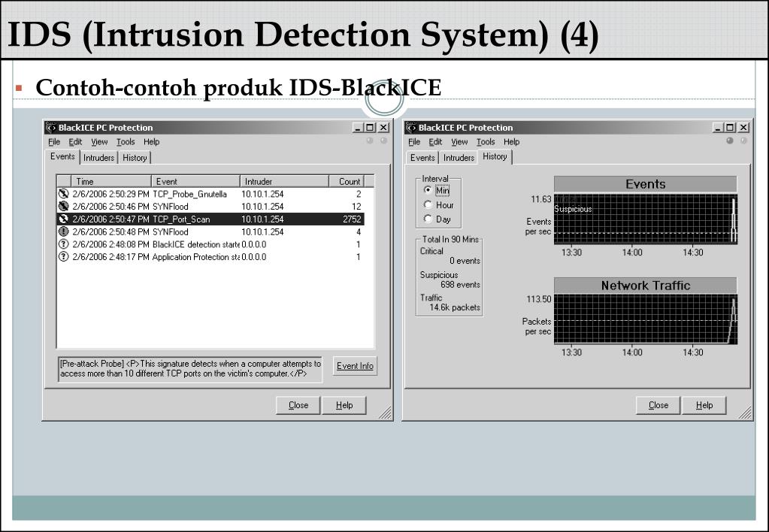Click the BlackICE detection started info icon

tap(63, 244)
